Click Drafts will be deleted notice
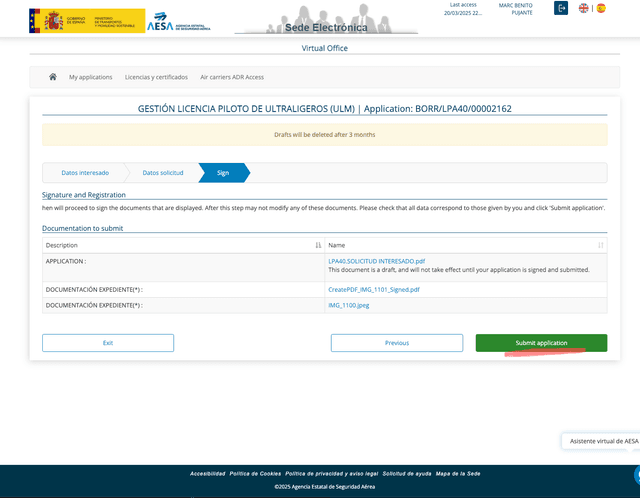This screenshot has width=640, height=498. coord(324,135)
